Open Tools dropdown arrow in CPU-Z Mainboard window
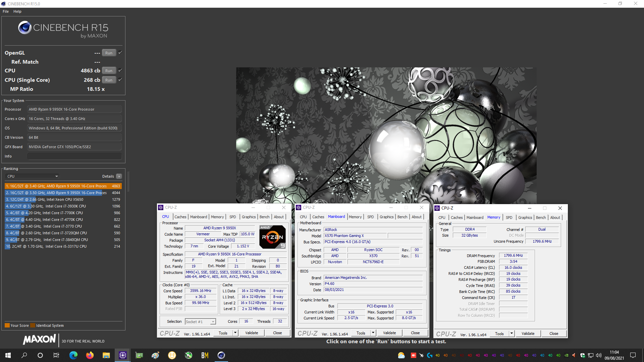Screen dimensions: 644x362 point(373,333)
